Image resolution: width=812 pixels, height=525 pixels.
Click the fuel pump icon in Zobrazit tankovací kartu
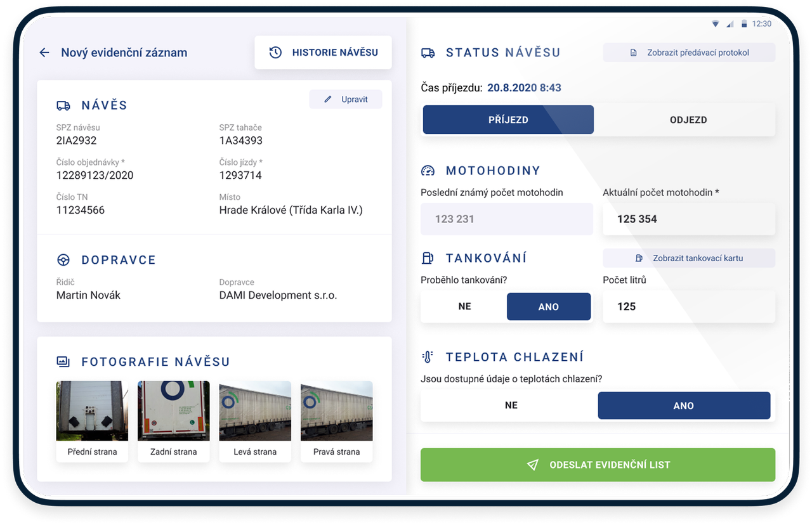639,258
